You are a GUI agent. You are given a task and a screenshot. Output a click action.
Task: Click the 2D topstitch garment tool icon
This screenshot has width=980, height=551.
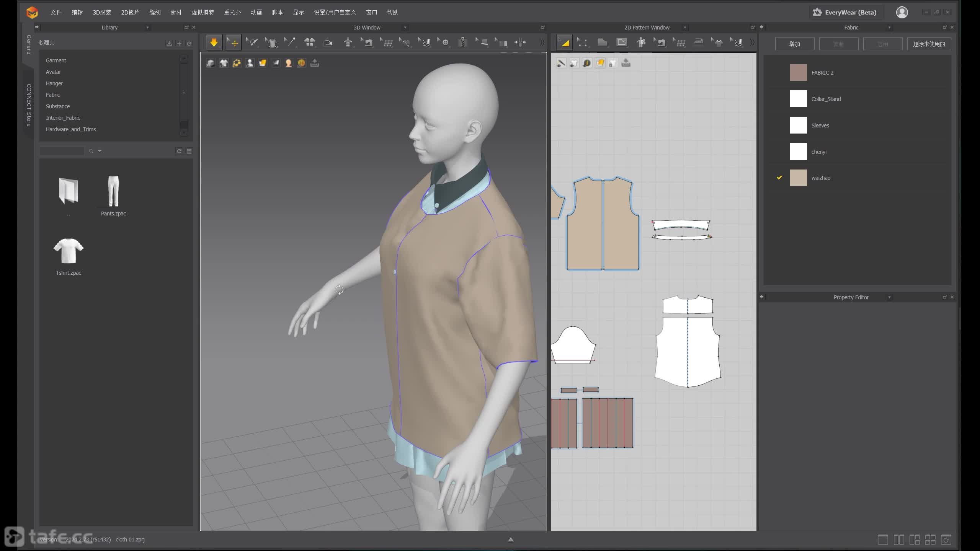click(717, 42)
